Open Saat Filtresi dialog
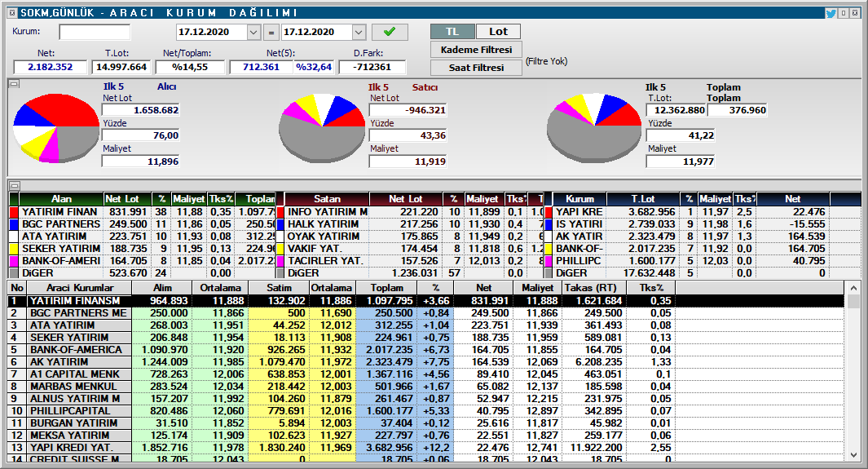This screenshot has height=469, width=868. click(476, 68)
